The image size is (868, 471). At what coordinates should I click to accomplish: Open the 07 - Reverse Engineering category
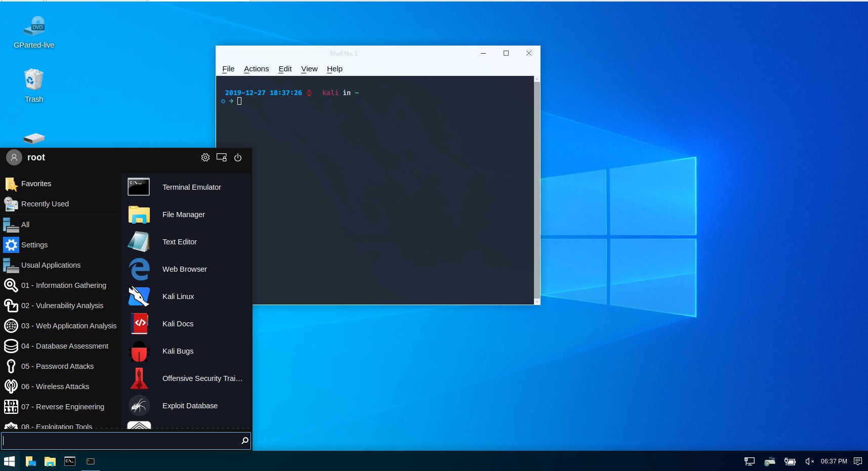click(x=61, y=407)
